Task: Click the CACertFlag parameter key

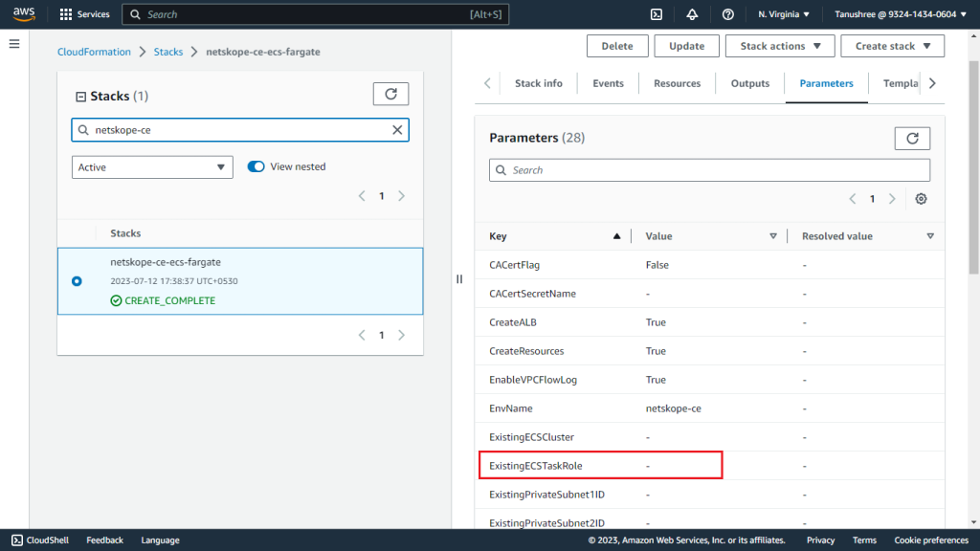Action: pos(514,265)
